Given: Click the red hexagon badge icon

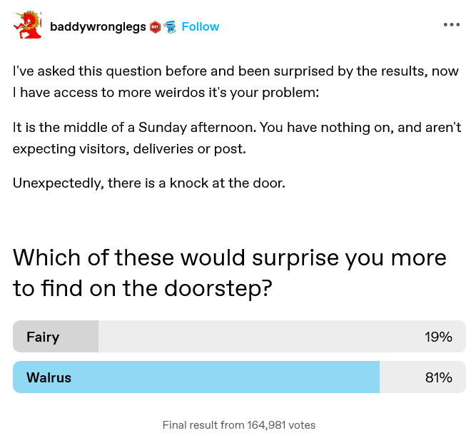Looking at the screenshot, I should [156, 27].
